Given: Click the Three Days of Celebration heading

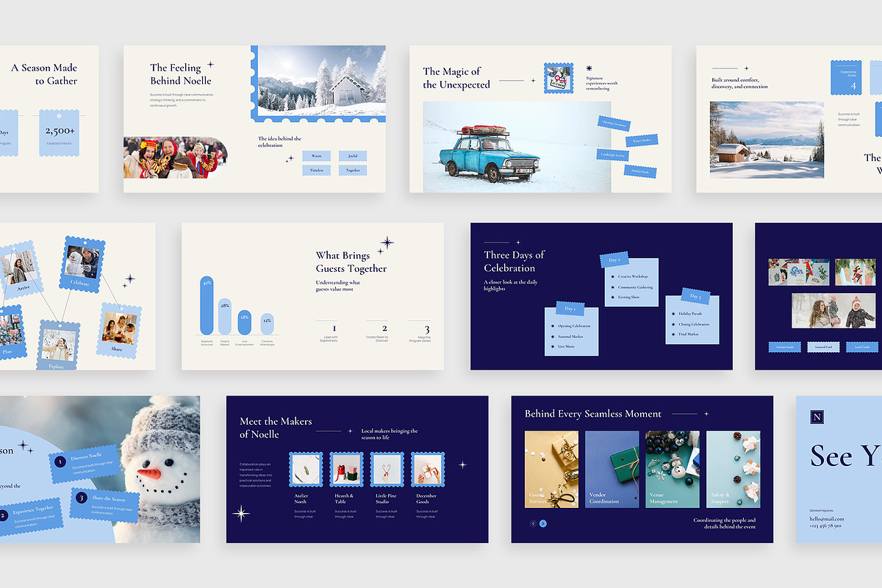Looking at the screenshot, I should 514,261.
